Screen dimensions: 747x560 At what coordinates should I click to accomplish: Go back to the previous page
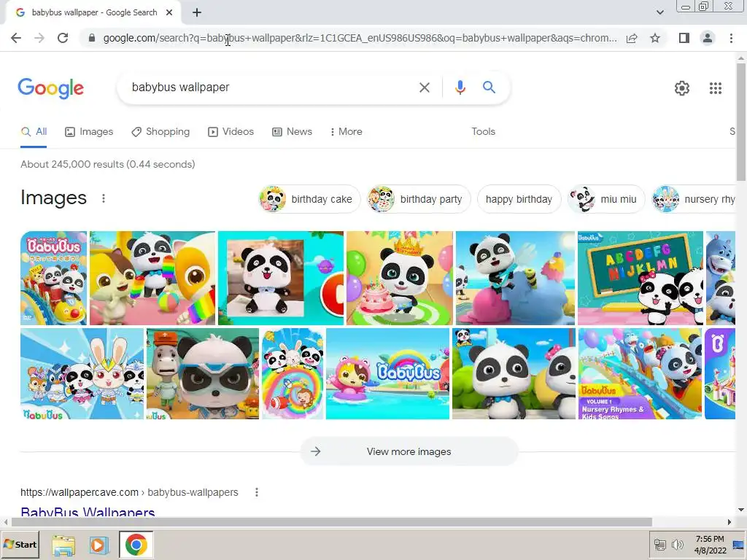point(16,38)
